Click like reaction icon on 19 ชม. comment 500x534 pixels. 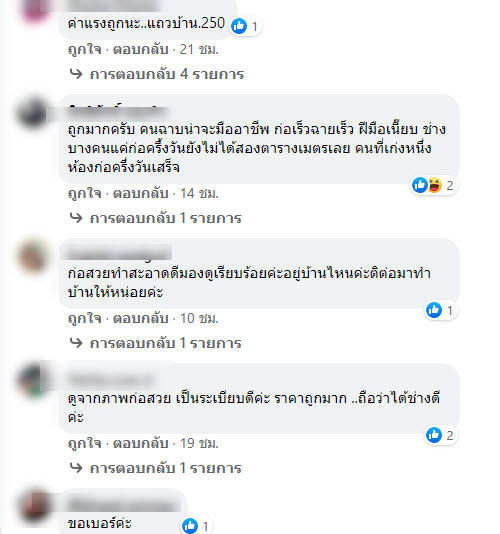(x=434, y=435)
